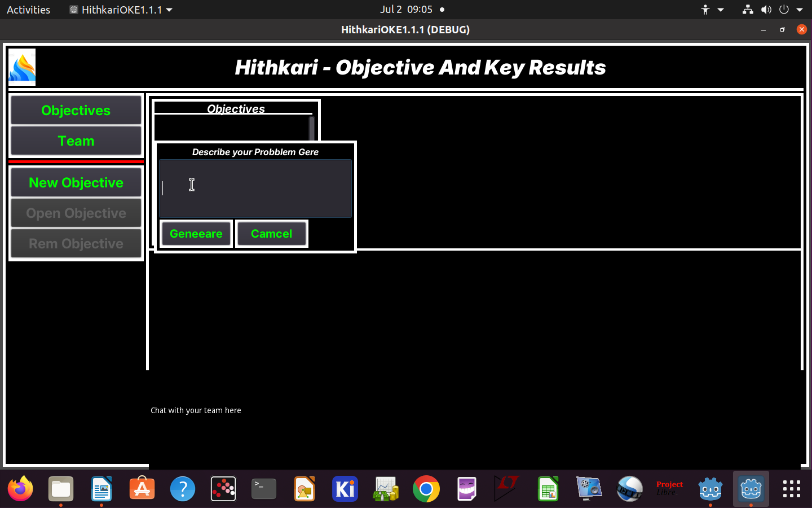Show the applications grid

(x=791, y=489)
